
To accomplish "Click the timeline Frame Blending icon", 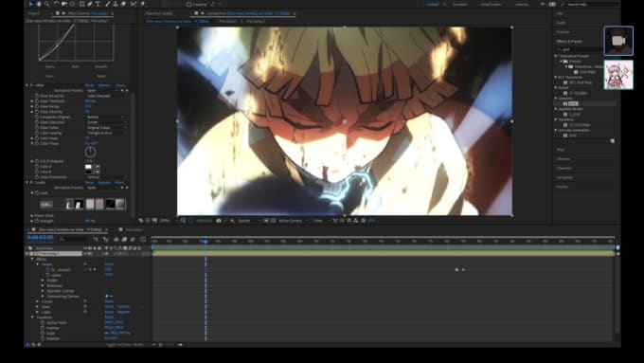I will [x=124, y=239].
